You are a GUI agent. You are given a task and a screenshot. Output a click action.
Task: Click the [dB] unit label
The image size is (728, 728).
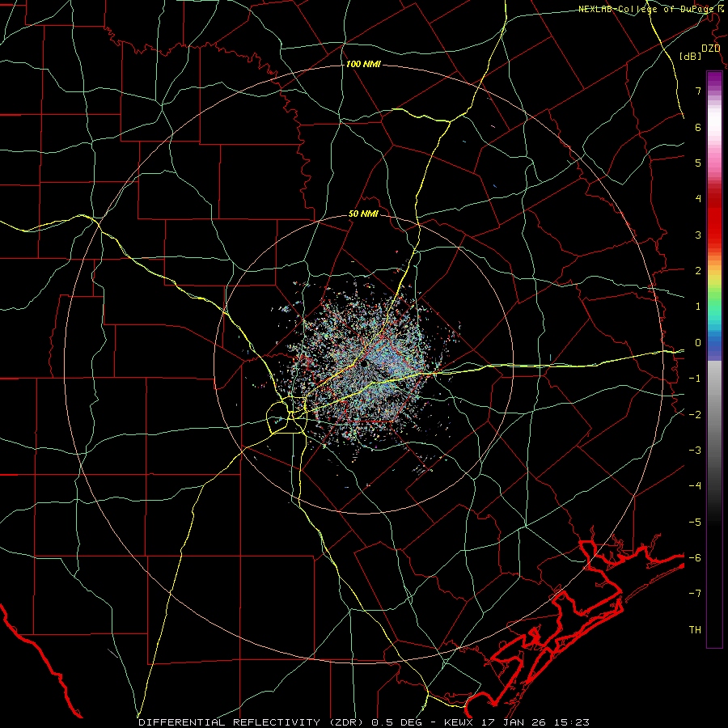[691, 56]
